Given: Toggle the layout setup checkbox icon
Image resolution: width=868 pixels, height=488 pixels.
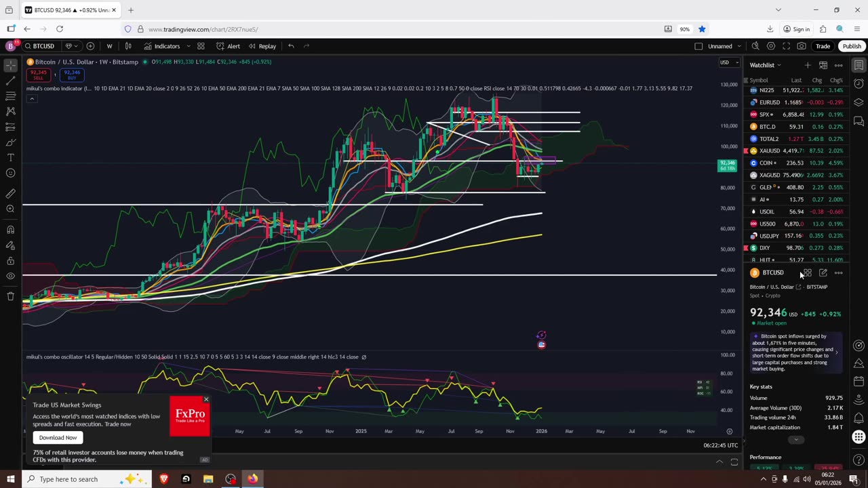Looking at the screenshot, I should (x=698, y=46).
